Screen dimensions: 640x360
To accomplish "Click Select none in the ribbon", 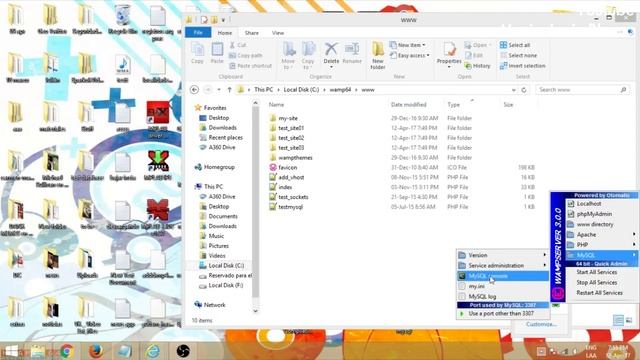I will (x=518, y=56).
